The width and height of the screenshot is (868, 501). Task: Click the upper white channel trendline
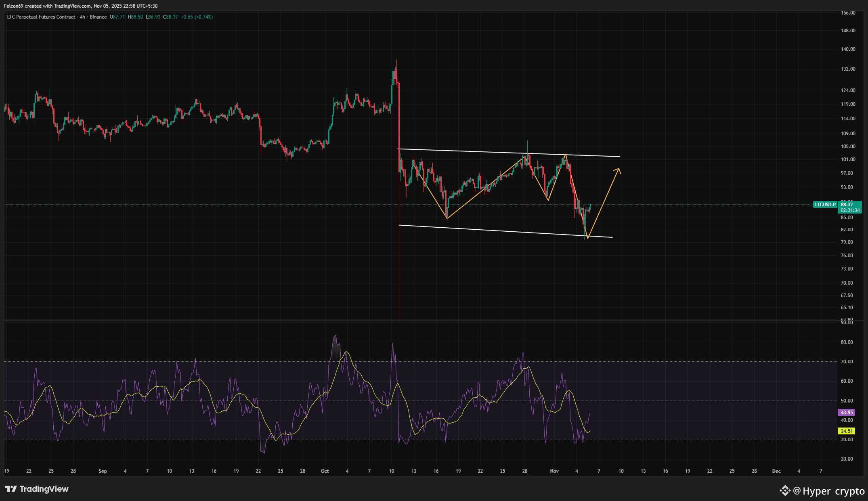tap(464, 151)
